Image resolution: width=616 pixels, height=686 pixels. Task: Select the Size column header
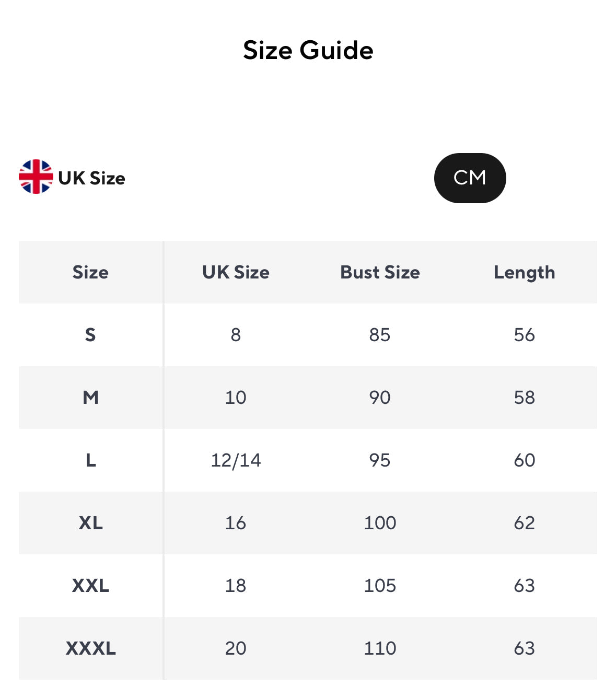[x=90, y=272]
